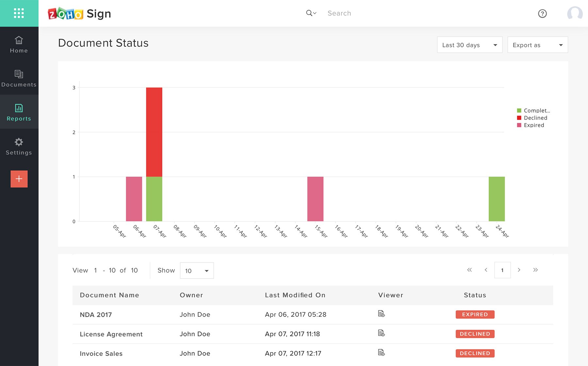Click the Search input field
The width and height of the screenshot is (588, 366).
coord(376,13)
